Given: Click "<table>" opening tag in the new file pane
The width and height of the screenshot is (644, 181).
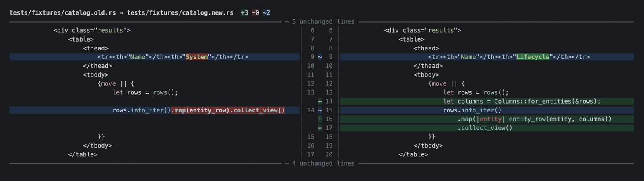Looking at the screenshot, I should [412, 40].
